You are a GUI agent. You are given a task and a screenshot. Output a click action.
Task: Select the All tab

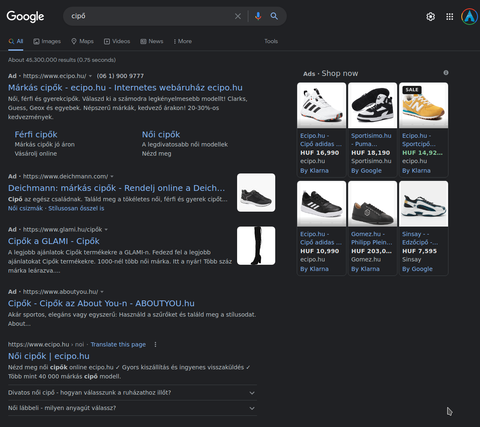tap(16, 41)
